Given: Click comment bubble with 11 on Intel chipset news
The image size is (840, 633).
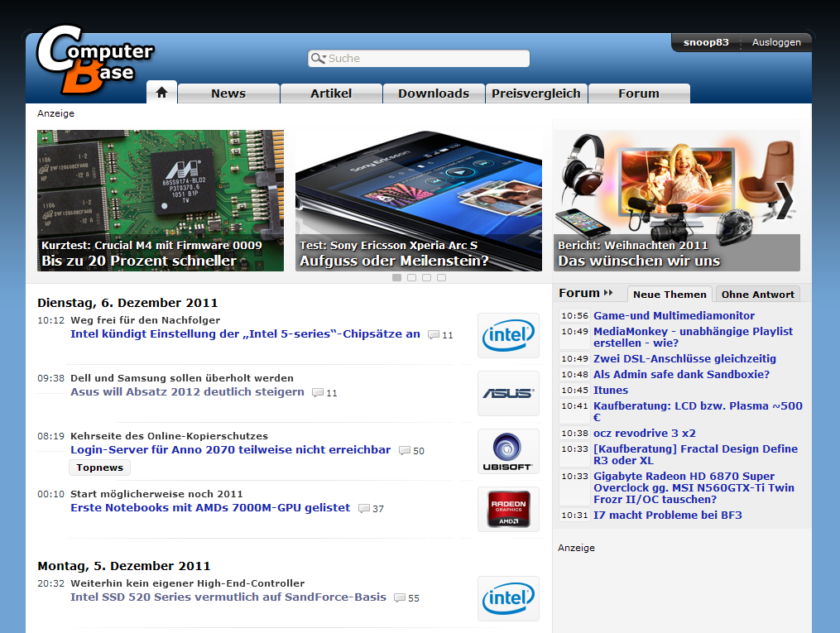Looking at the screenshot, I should (439, 335).
